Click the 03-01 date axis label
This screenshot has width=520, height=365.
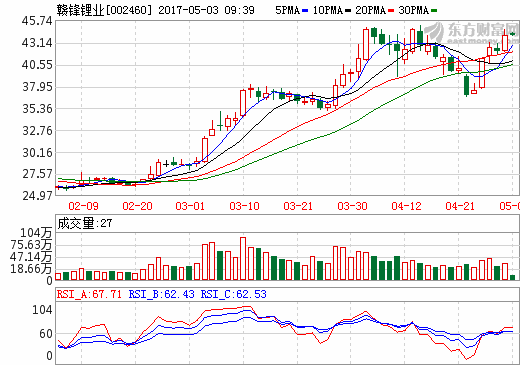190,206
